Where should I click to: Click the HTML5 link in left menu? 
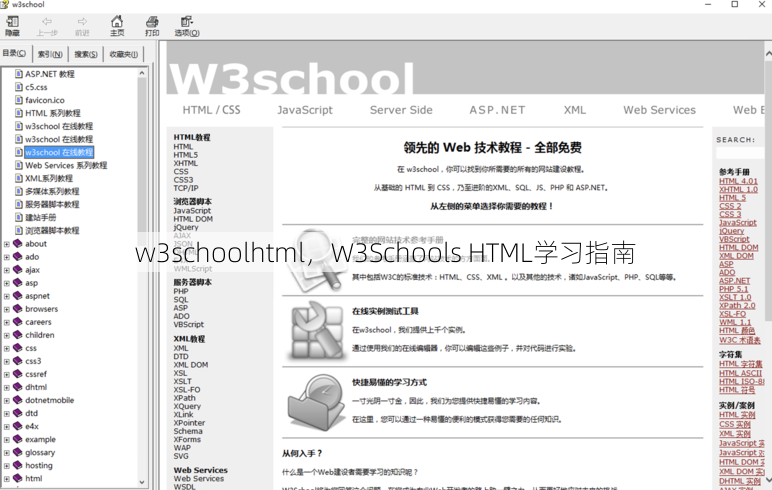(185, 155)
